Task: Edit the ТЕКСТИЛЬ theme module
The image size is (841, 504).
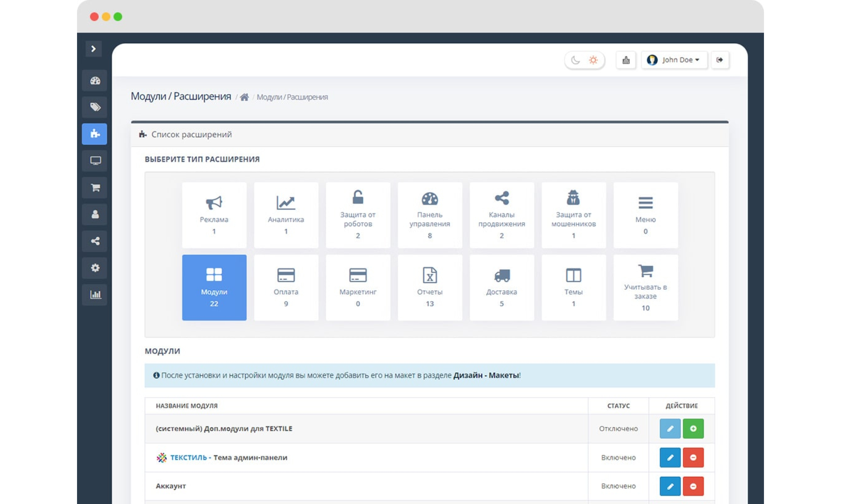Action: [x=670, y=458]
